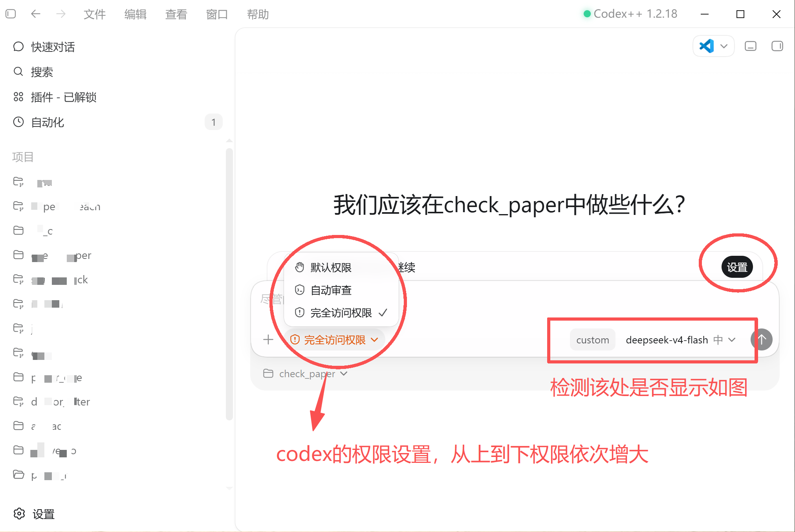Click the message input field
The width and height of the screenshot is (795, 532).
(515, 300)
